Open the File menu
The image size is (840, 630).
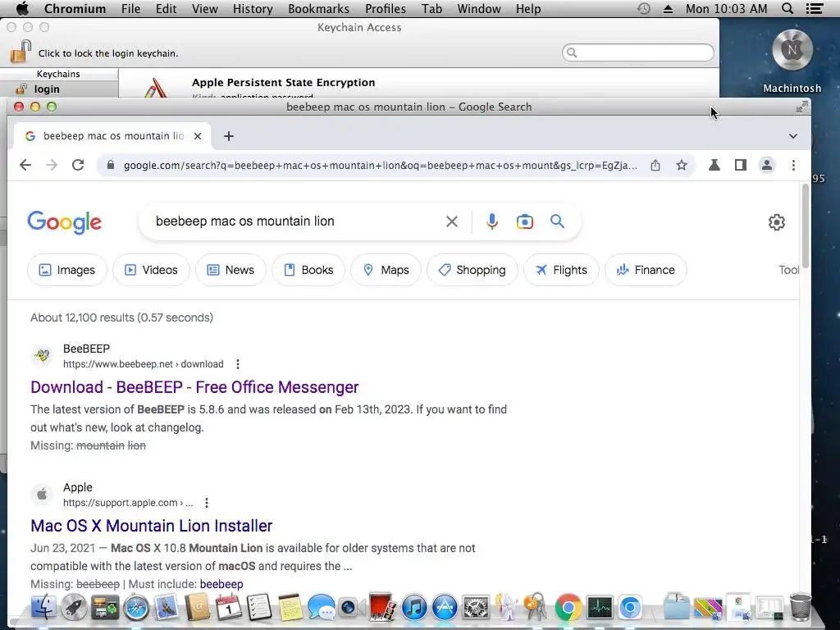click(x=130, y=8)
